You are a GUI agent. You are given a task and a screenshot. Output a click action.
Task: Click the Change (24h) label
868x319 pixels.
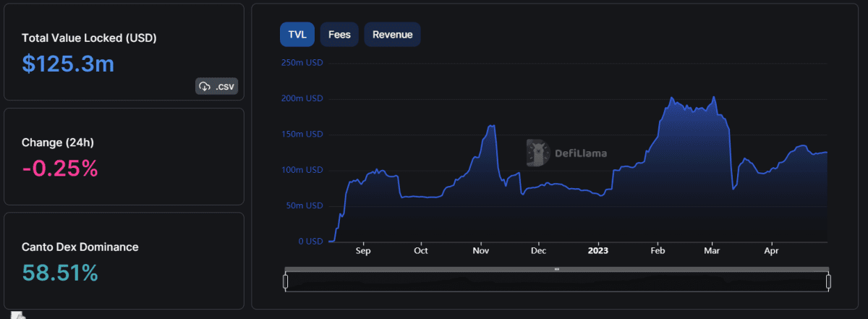point(58,143)
